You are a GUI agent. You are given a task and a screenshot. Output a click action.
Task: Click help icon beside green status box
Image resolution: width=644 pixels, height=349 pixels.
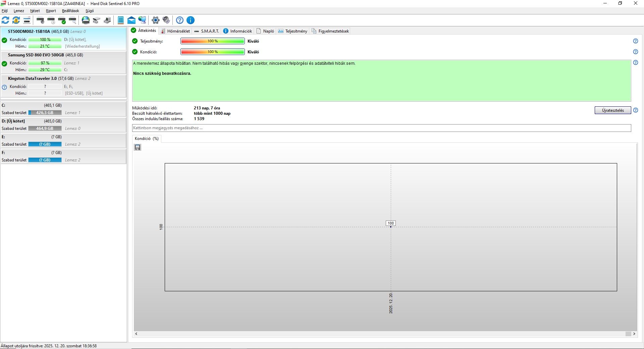tap(636, 62)
